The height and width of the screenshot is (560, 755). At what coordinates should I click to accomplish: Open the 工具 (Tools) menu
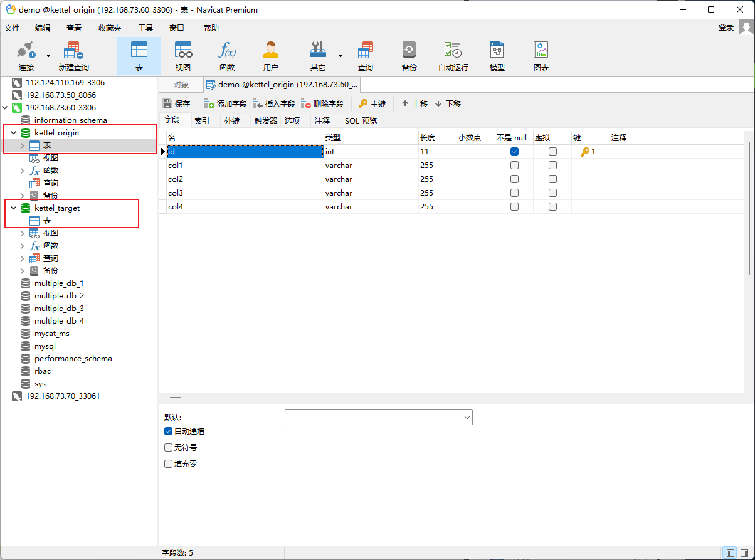click(x=145, y=28)
